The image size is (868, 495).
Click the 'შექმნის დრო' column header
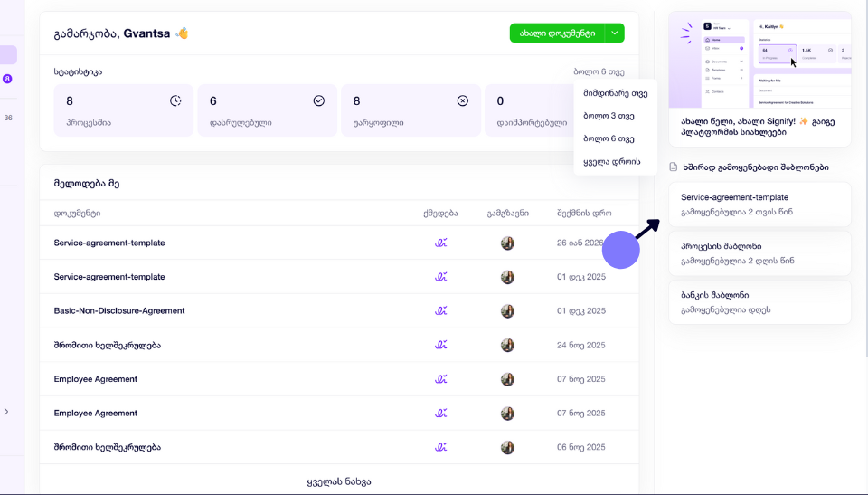pyautogui.click(x=584, y=214)
